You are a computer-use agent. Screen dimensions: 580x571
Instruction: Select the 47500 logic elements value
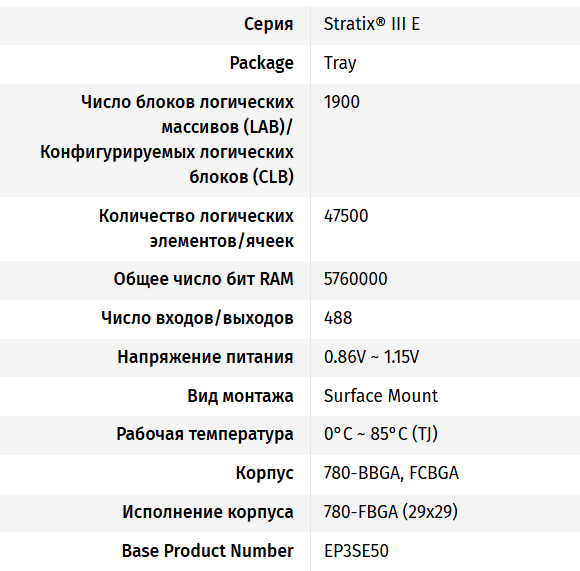tap(346, 216)
